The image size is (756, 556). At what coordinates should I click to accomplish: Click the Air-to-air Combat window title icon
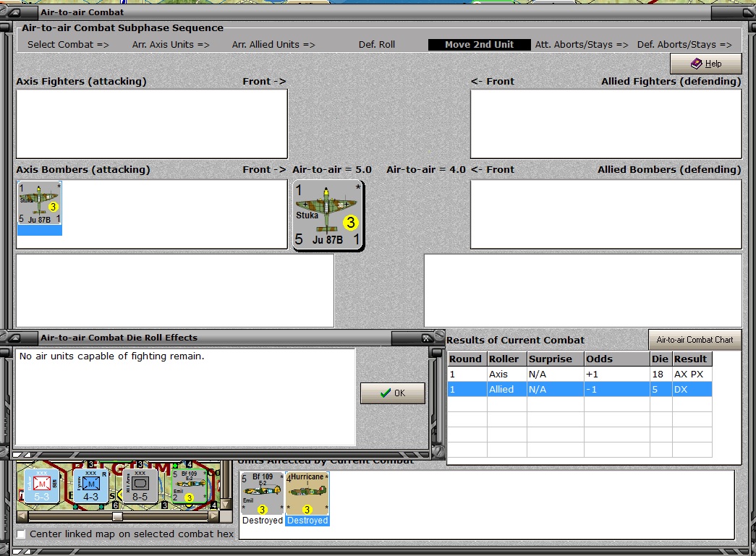click(14, 12)
